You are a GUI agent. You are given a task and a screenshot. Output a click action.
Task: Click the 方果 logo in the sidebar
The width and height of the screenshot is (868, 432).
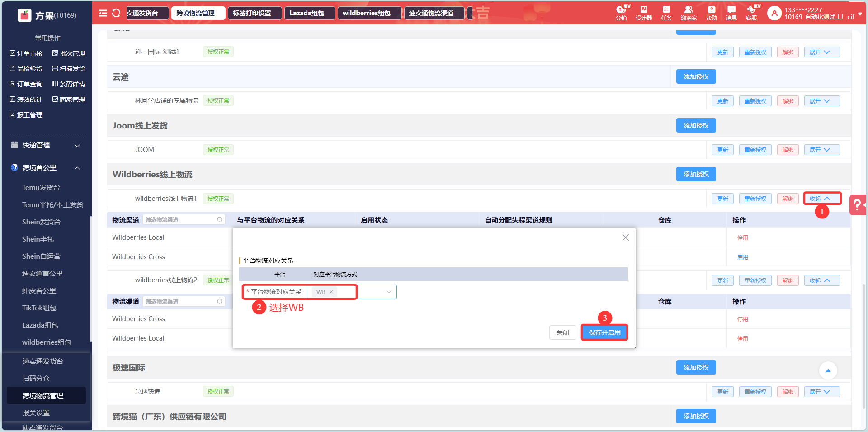(24, 15)
